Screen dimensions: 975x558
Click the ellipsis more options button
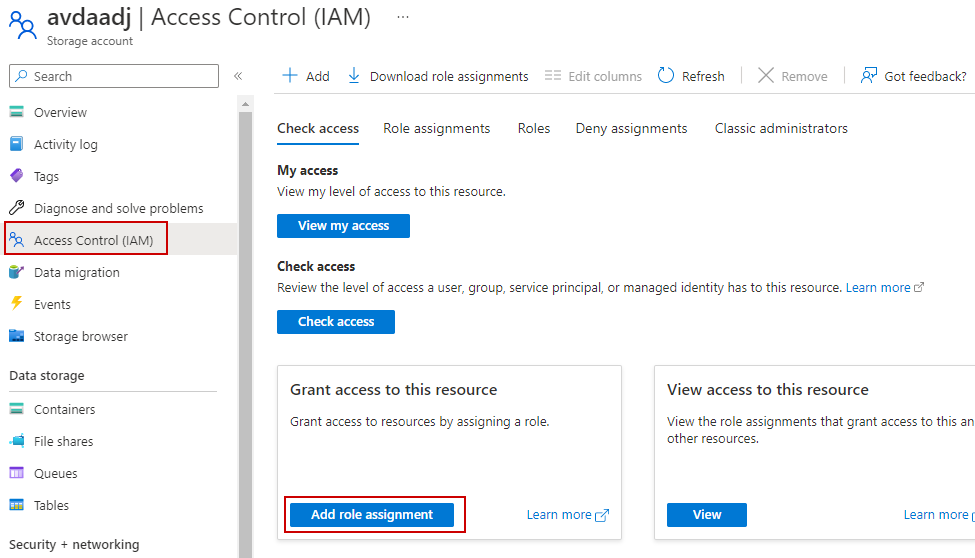[402, 17]
